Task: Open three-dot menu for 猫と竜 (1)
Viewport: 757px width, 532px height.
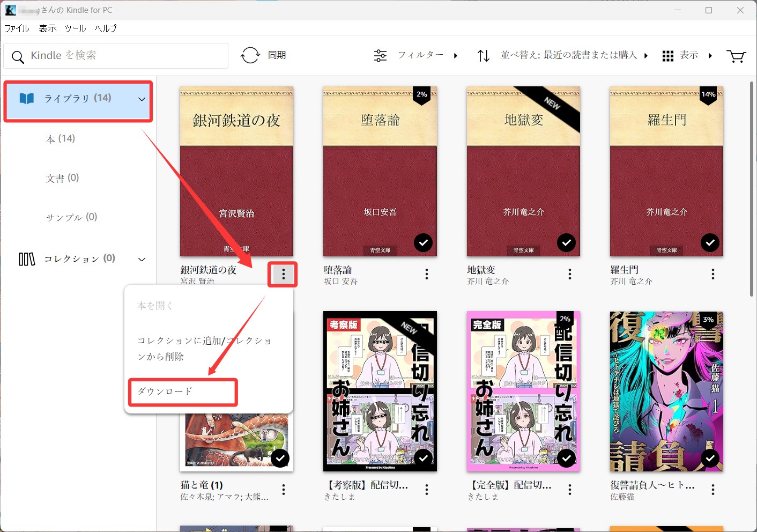Action: (x=284, y=489)
